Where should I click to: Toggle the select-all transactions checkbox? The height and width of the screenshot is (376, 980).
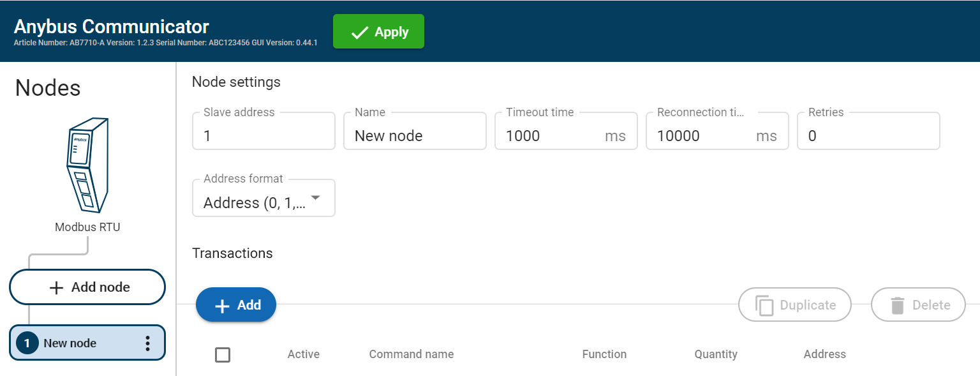tap(223, 354)
